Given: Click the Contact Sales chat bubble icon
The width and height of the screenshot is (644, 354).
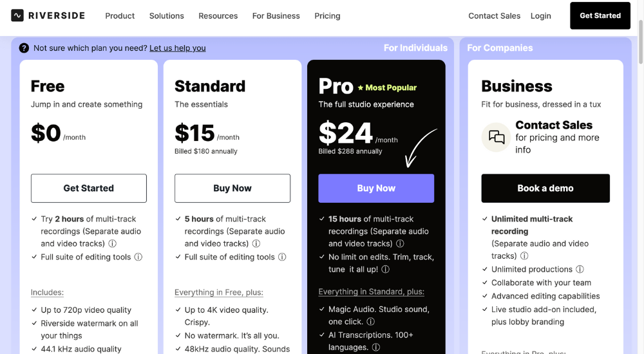Looking at the screenshot, I should [x=497, y=137].
